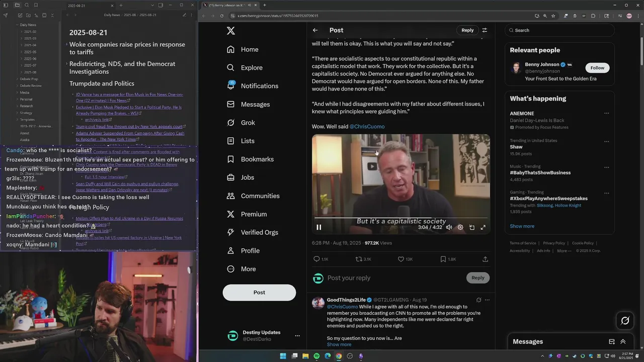The image size is (644, 362).
Task: Seek using the video progress bar
Action: (x=400, y=218)
